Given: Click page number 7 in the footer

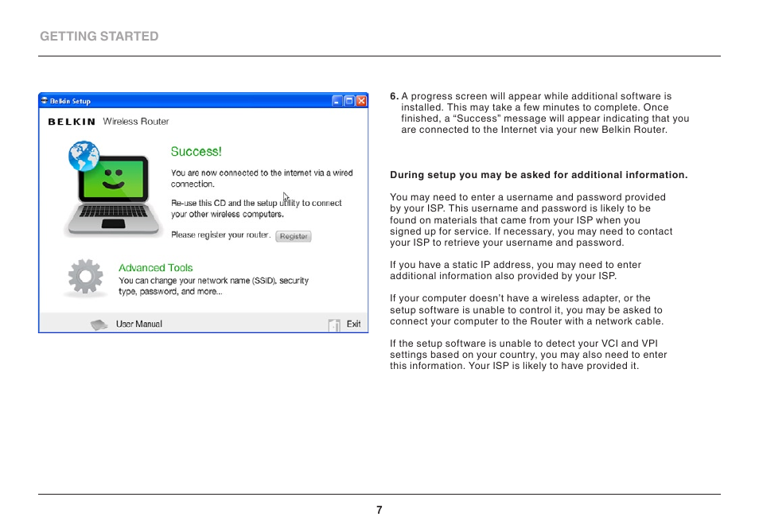Looking at the screenshot, I should point(379,510).
